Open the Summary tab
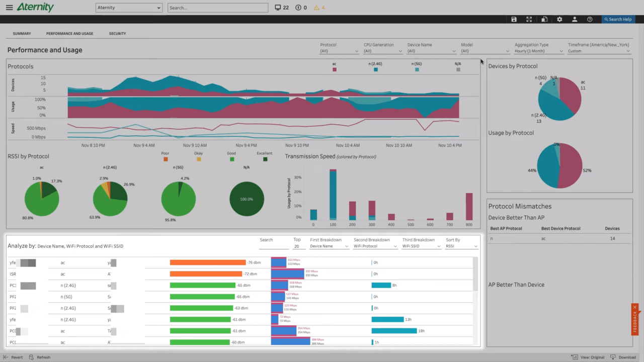Screen dimensions: 644x362 [22, 33]
